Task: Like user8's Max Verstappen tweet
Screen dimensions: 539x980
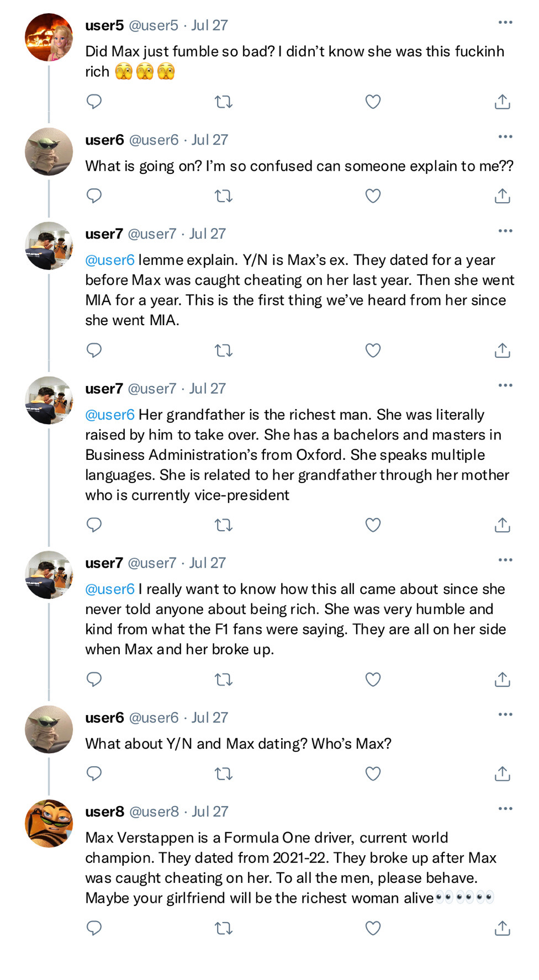Action: tap(373, 929)
